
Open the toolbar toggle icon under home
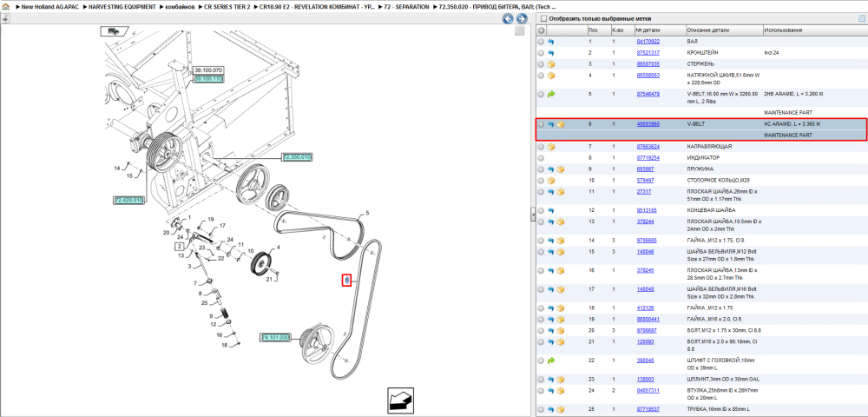tap(5, 18)
